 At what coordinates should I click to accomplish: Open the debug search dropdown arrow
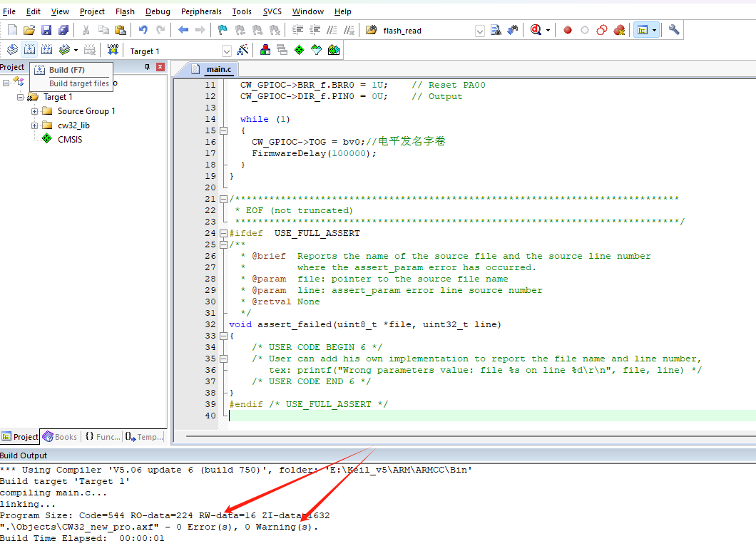[548, 31]
